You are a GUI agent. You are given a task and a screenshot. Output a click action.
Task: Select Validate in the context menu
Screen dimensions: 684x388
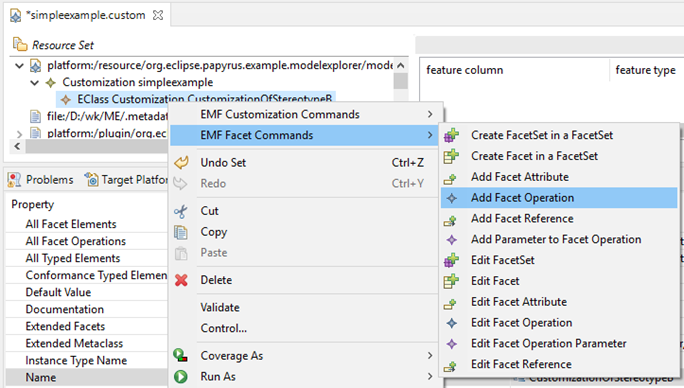(x=304, y=307)
